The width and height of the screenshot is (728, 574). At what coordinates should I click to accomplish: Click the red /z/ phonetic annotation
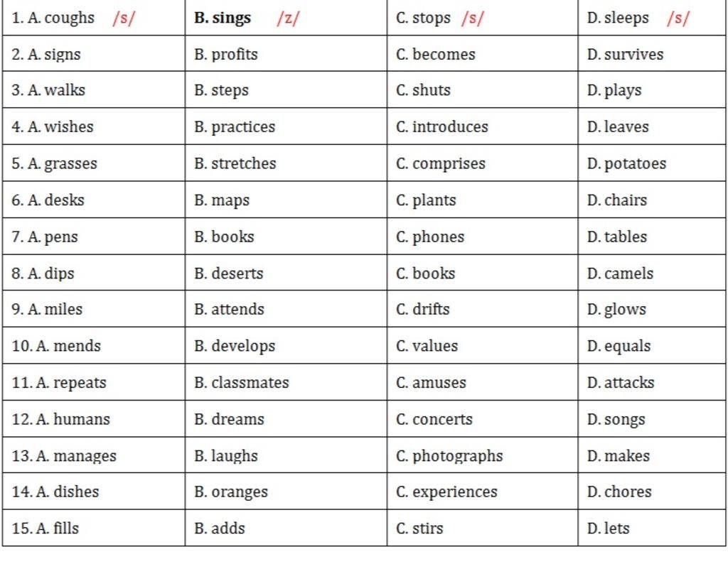pyautogui.click(x=288, y=19)
